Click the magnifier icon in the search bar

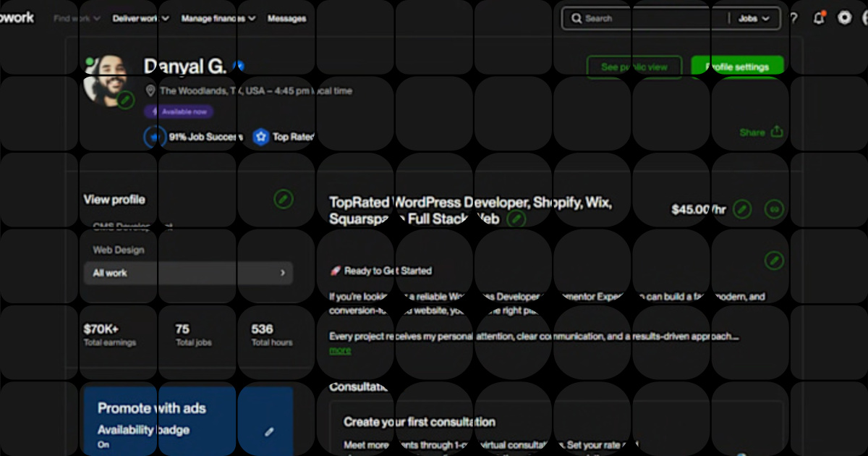pos(576,19)
